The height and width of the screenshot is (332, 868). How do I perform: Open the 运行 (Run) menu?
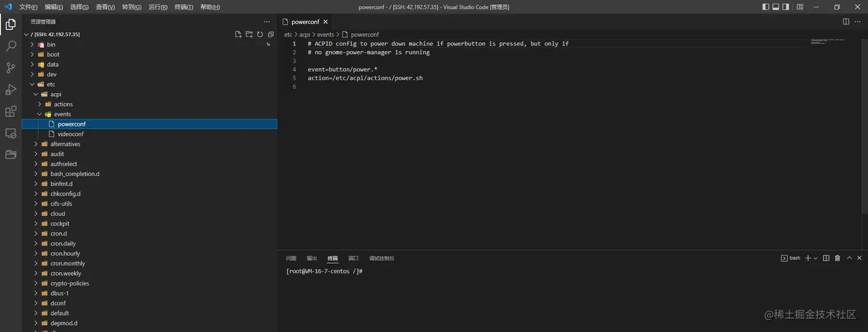coord(158,7)
